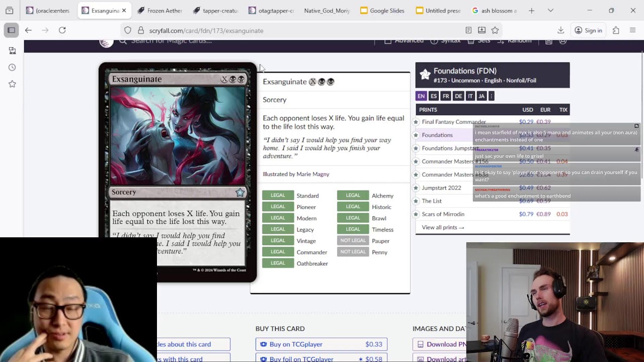
Task: Open The List print
Action: (x=432, y=201)
